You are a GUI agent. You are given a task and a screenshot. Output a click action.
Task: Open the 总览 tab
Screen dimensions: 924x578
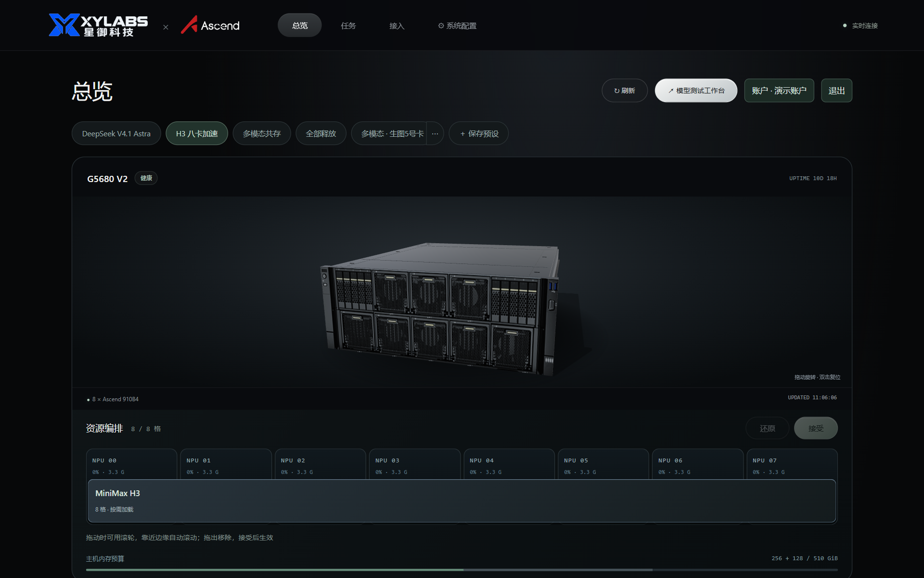click(x=299, y=26)
